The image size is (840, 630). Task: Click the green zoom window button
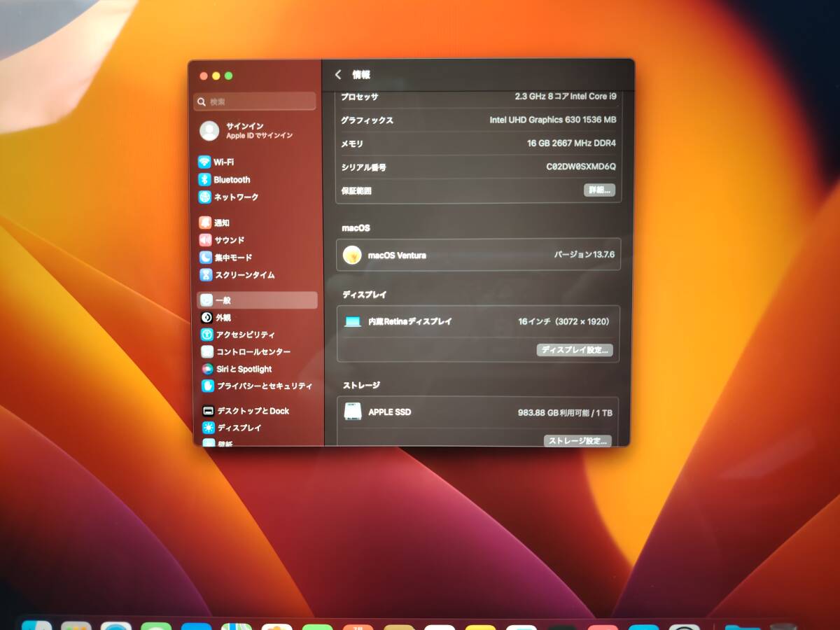(228, 76)
